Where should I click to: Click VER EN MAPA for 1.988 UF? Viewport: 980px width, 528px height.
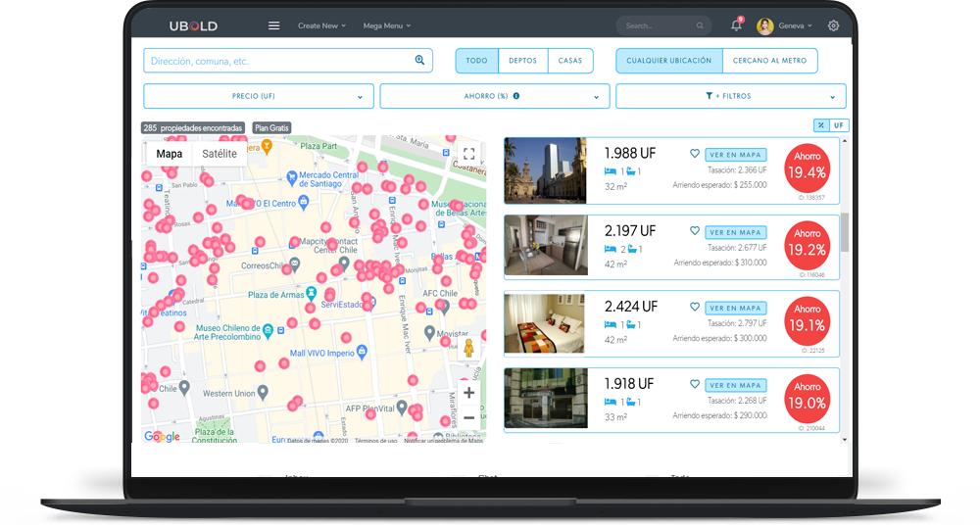tap(736, 155)
